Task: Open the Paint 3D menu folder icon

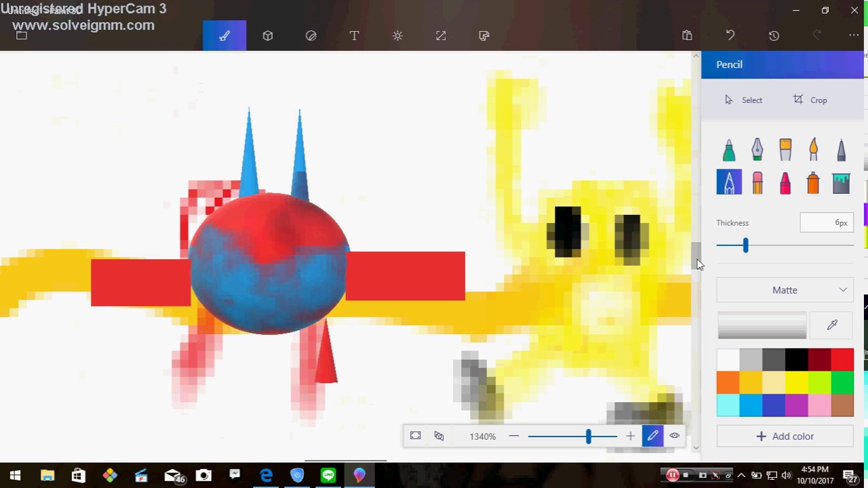Action: (22, 36)
